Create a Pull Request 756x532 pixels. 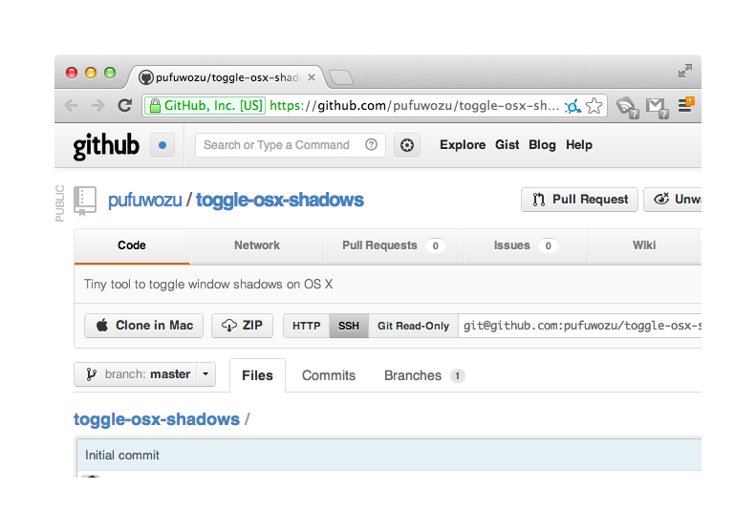pos(579,200)
